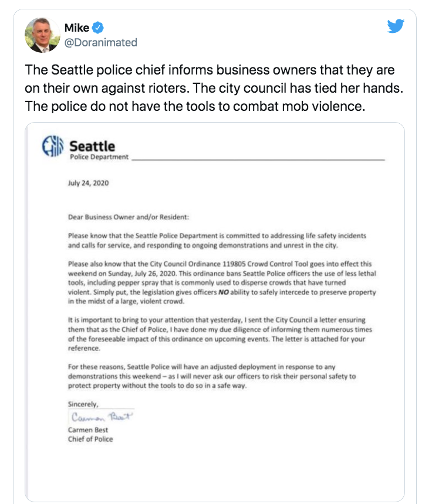
Task: Click the letter date July 24, 2020
Action: (x=88, y=183)
